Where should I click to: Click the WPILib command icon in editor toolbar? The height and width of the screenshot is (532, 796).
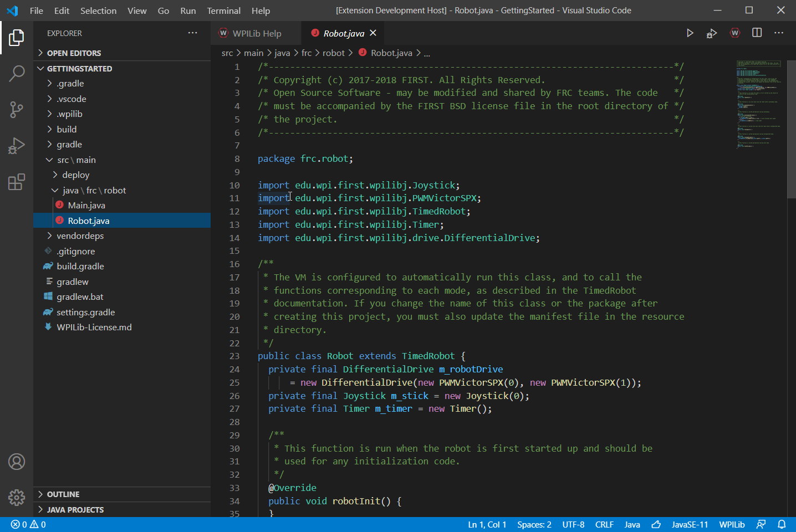pos(735,33)
